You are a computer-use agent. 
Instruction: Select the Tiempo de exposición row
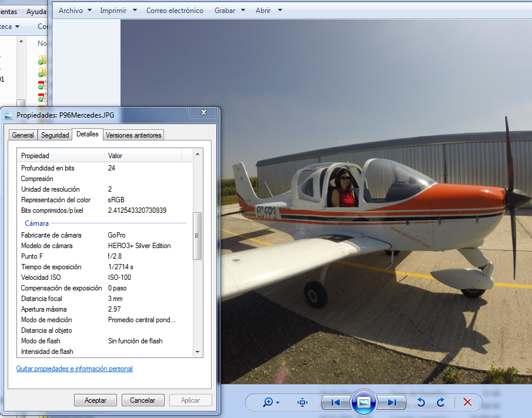tap(105, 267)
